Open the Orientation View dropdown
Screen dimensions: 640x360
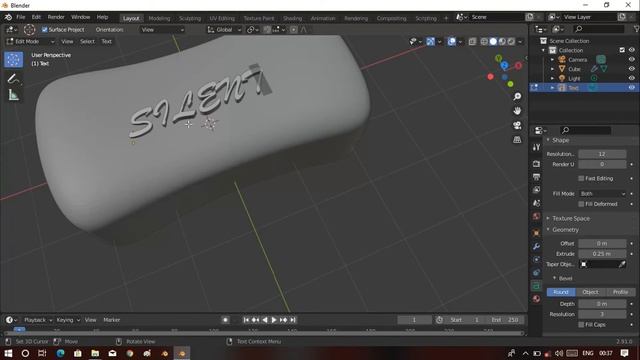[x=162, y=29]
